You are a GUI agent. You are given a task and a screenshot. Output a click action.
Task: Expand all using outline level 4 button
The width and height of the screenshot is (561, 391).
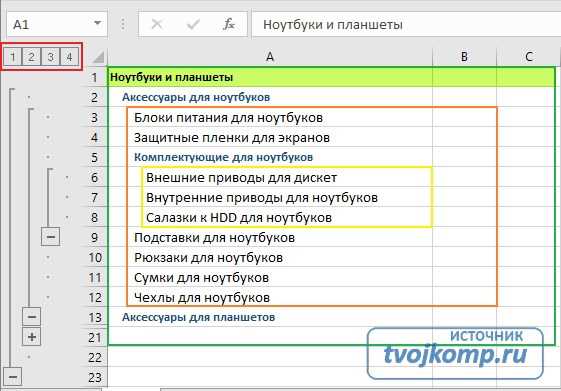coord(69,57)
